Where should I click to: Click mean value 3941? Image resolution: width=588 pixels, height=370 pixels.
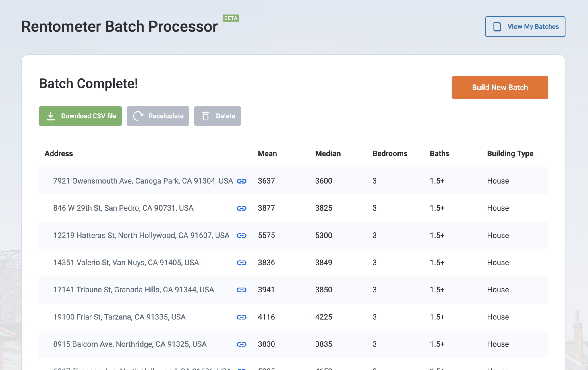(x=266, y=290)
